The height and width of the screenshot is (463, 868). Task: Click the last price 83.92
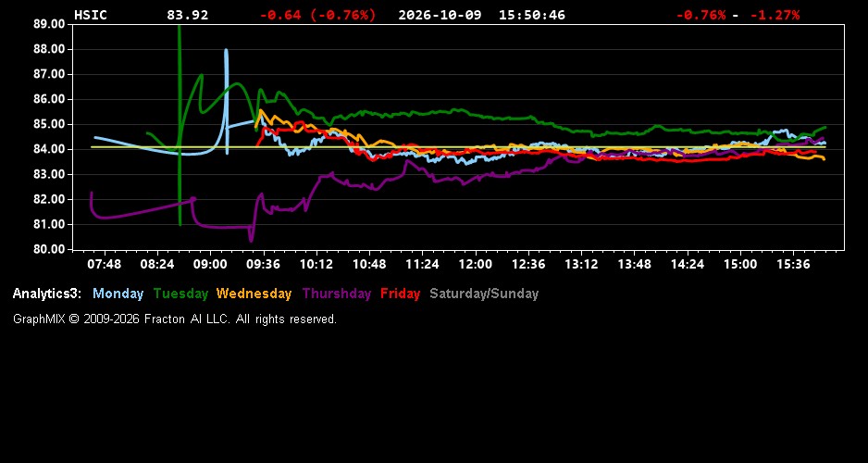(188, 15)
